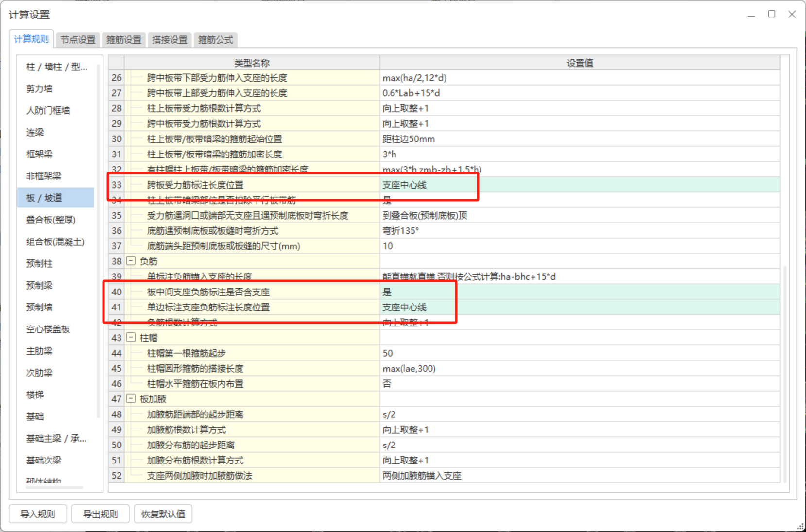Click the 到叠合板(预制底板)顶 value in row 35
The width and height of the screenshot is (806, 532).
tap(580, 215)
